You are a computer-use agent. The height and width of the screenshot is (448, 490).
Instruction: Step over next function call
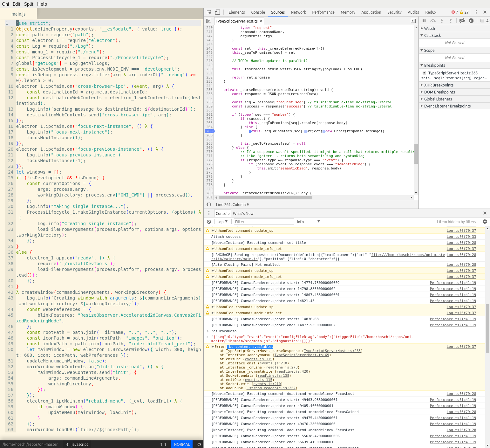(433, 21)
